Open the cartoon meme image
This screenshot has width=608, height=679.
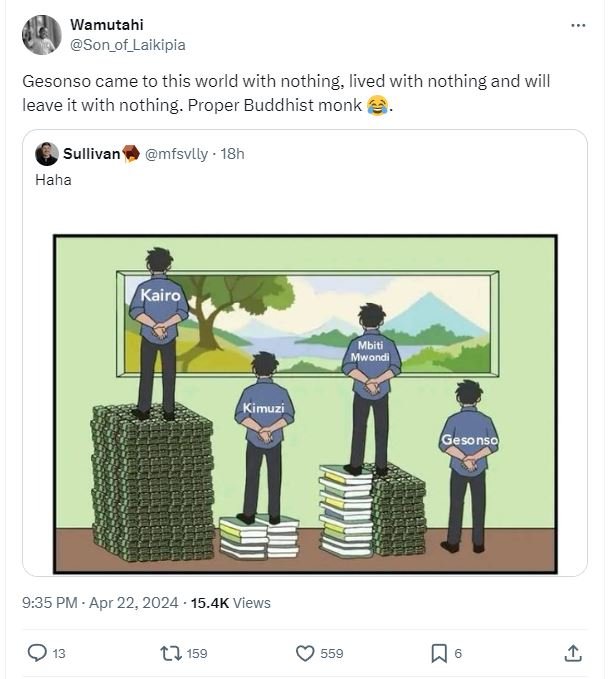coord(304,404)
